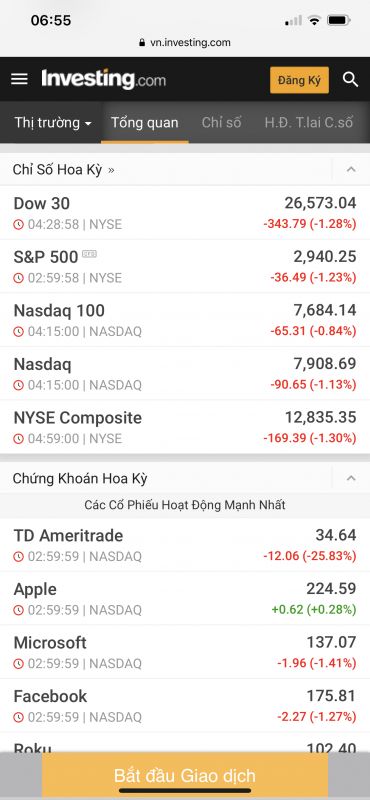Tap the lock icon in the address bar

(x=142, y=43)
